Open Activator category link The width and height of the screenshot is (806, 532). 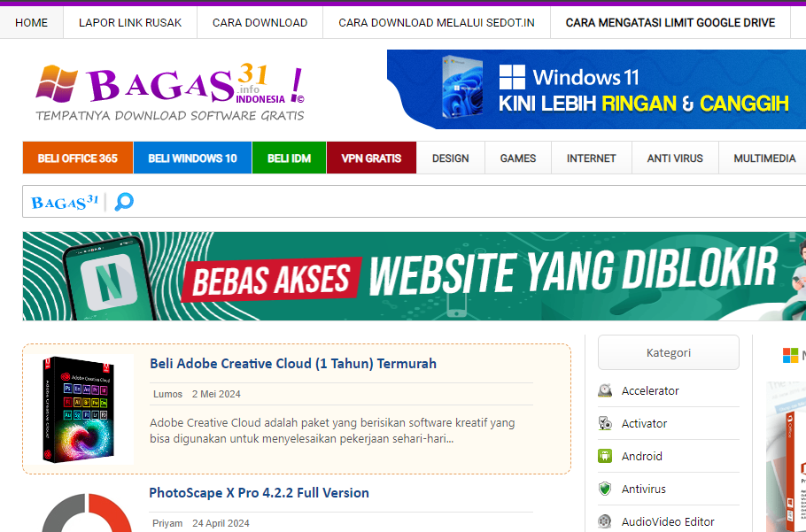644,424
